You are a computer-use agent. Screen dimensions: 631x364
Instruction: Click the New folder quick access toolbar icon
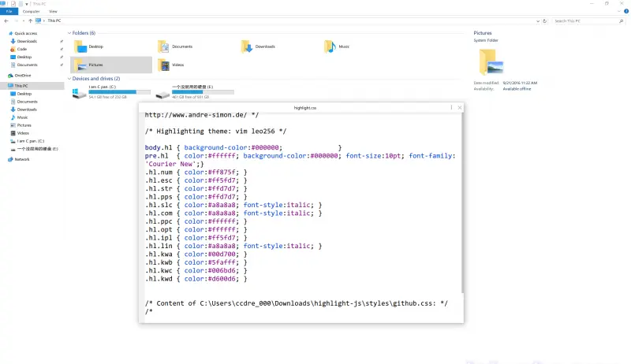21,4
